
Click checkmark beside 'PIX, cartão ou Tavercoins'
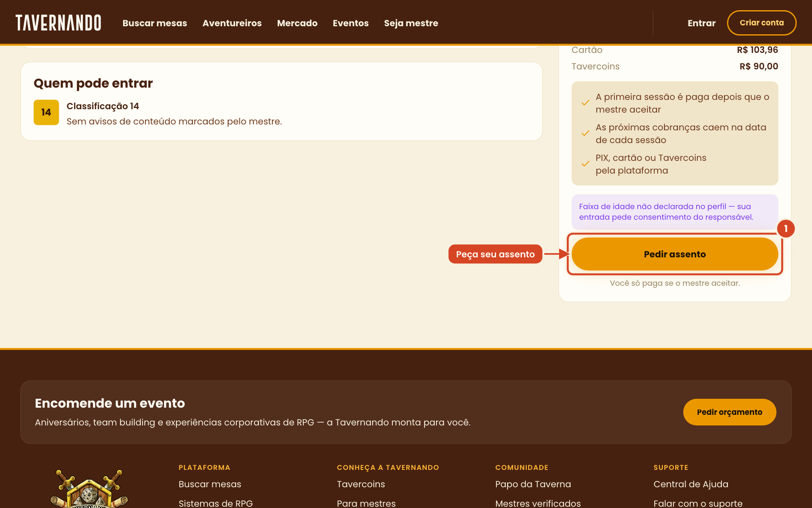tap(586, 164)
